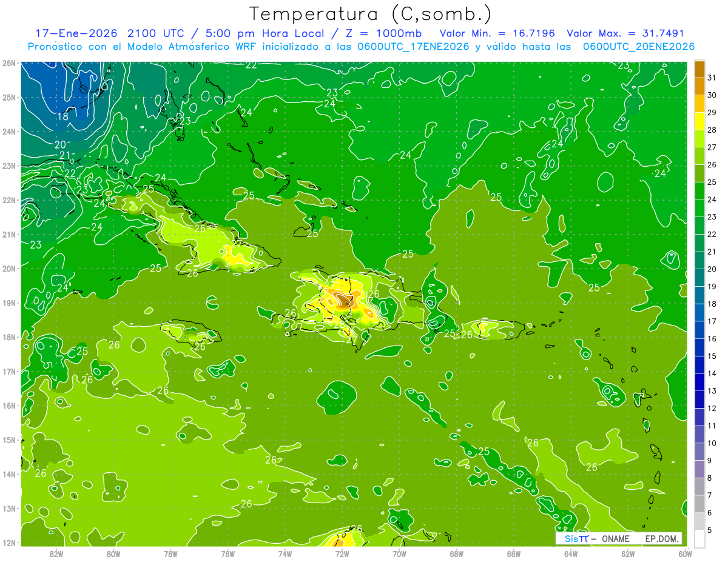Click the '72W' longitude axis label

click(342, 554)
